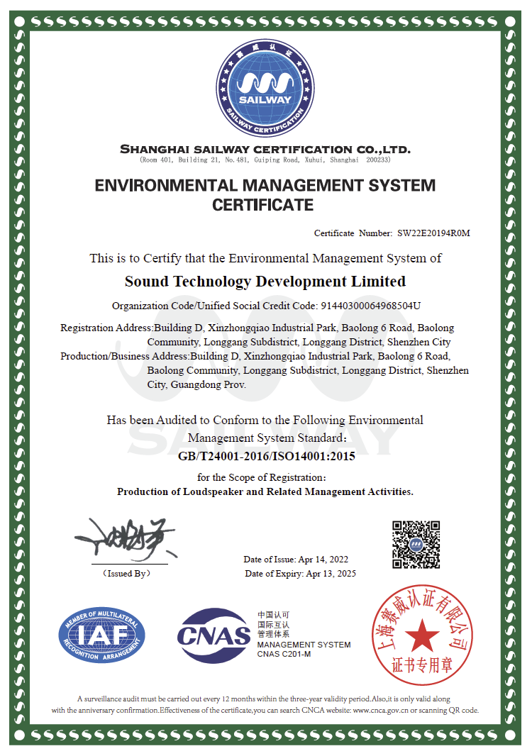The width and height of the screenshot is (532, 756).
Task: Click the handwritten signature above Issued By
Action: pyautogui.click(x=126, y=539)
